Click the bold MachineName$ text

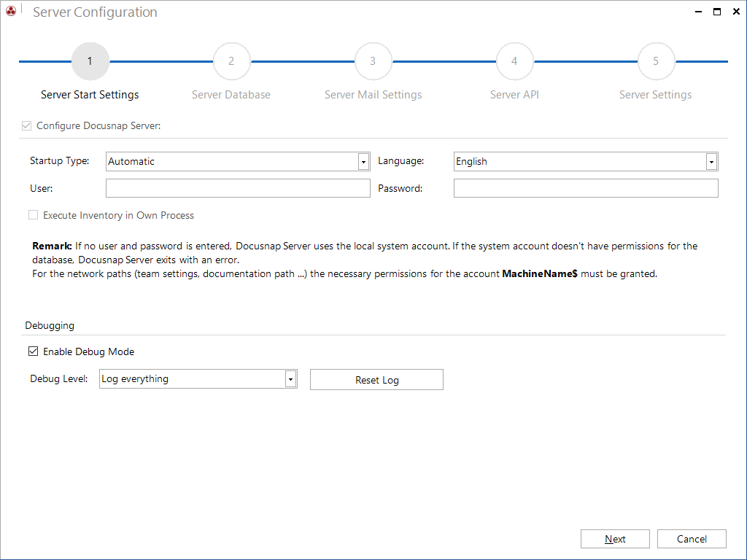pos(540,274)
